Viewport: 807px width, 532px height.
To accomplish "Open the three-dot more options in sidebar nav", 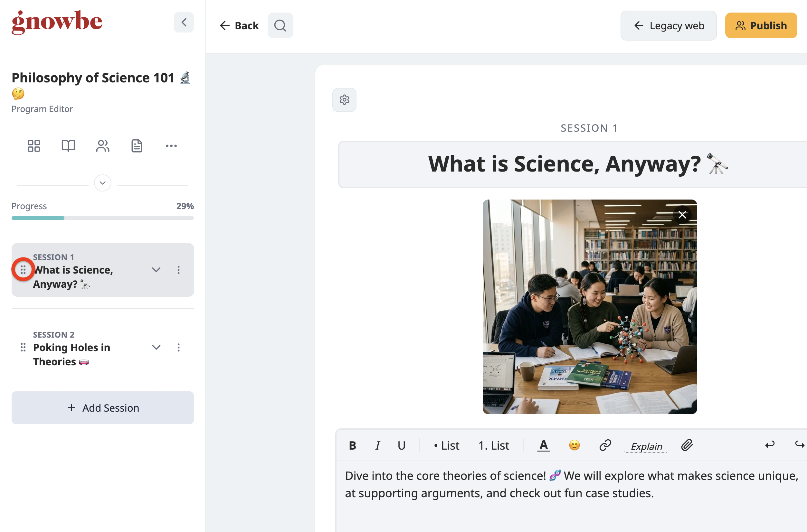I will [x=171, y=146].
